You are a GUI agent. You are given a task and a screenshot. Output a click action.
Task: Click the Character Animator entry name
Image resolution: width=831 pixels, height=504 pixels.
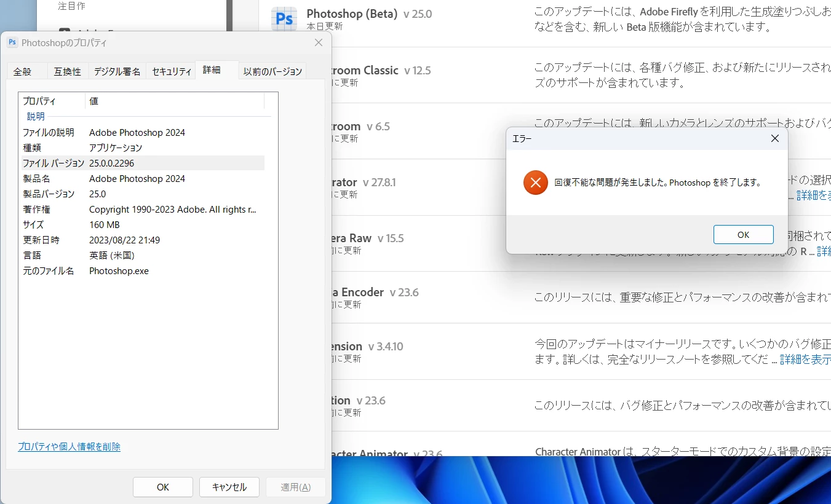click(x=370, y=454)
